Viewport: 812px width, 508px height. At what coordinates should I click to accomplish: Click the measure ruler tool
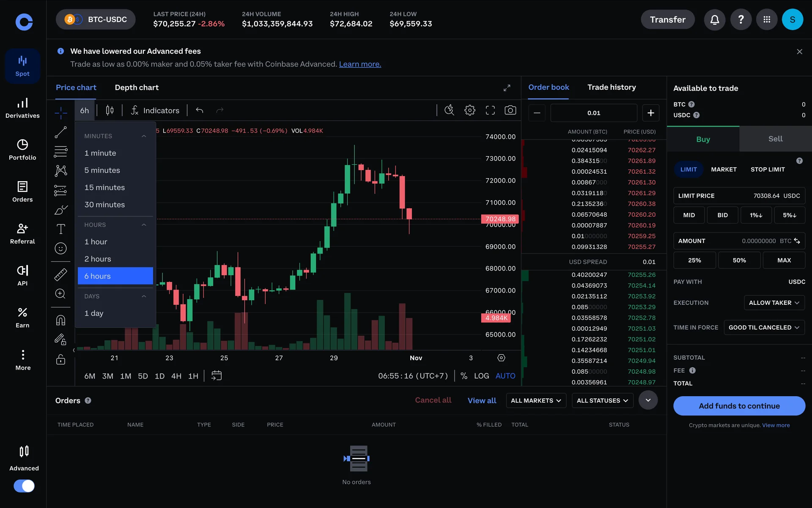coord(60,275)
